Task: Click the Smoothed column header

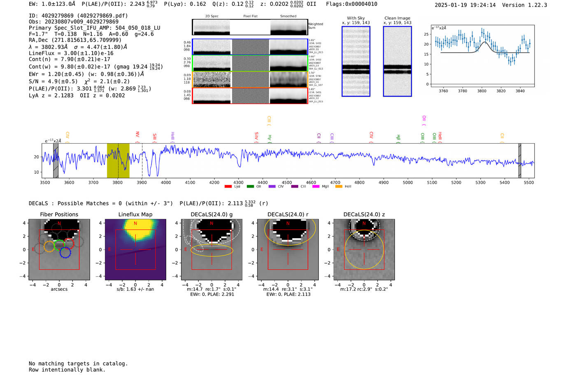Action: click(x=288, y=16)
